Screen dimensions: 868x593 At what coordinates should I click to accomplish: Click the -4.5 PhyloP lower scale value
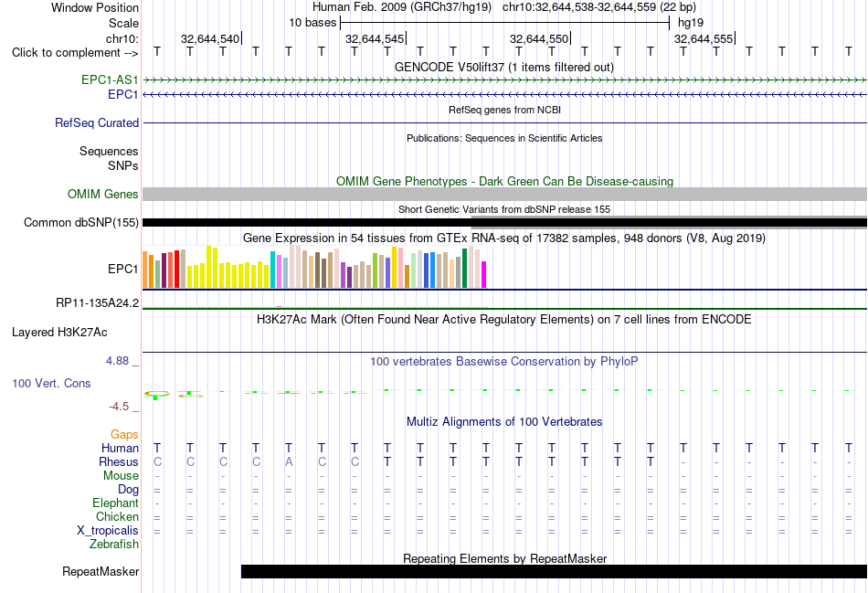click(119, 407)
